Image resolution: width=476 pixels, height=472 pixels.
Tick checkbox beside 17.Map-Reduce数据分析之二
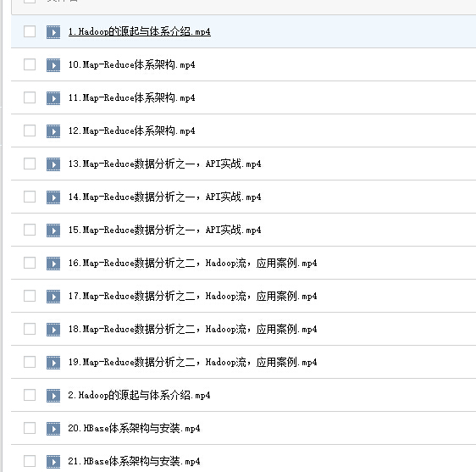click(30, 296)
